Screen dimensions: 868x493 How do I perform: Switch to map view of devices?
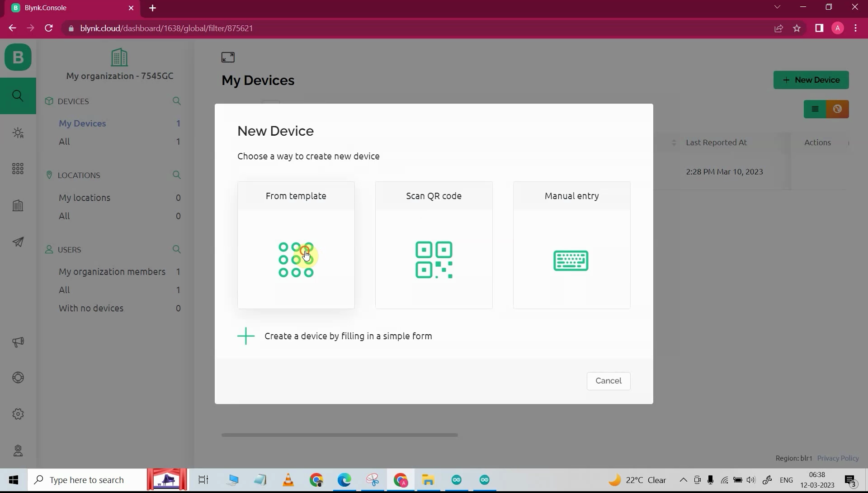click(x=838, y=109)
